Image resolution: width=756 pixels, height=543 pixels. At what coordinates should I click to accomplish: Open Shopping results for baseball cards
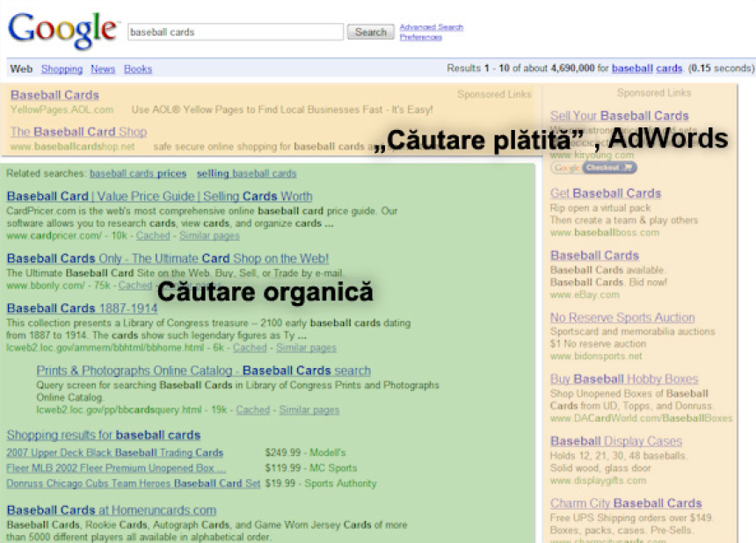104,435
